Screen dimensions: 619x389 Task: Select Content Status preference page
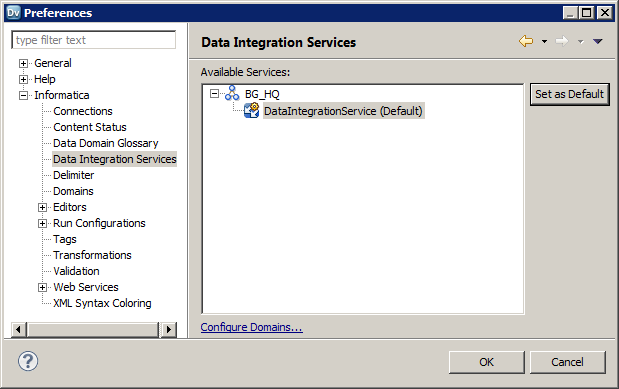(x=90, y=127)
